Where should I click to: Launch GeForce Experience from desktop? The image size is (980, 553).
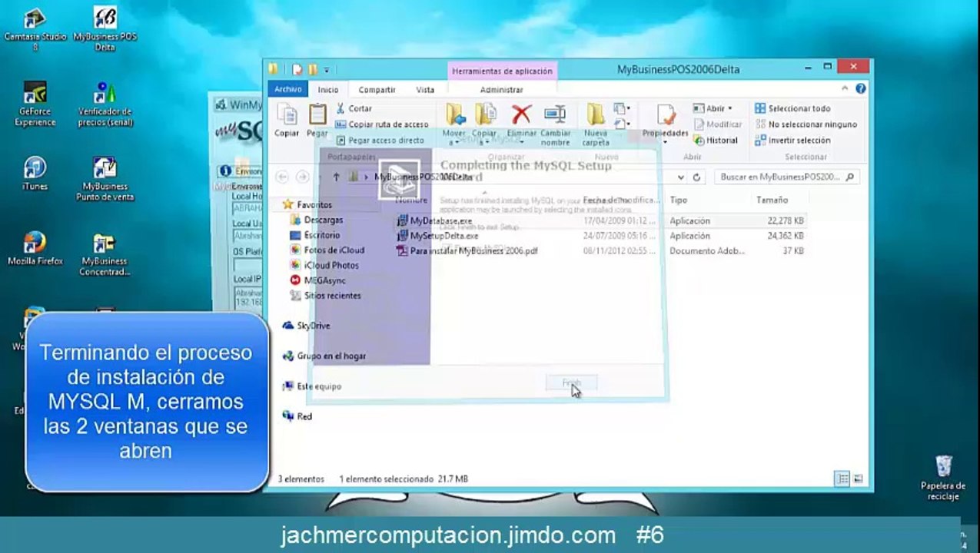pos(35,104)
